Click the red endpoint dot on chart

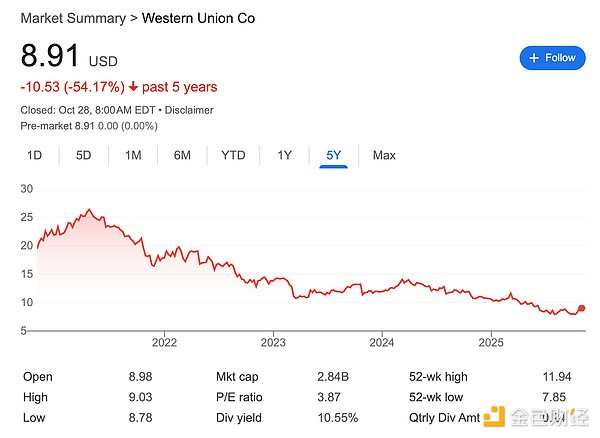[x=582, y=308]
